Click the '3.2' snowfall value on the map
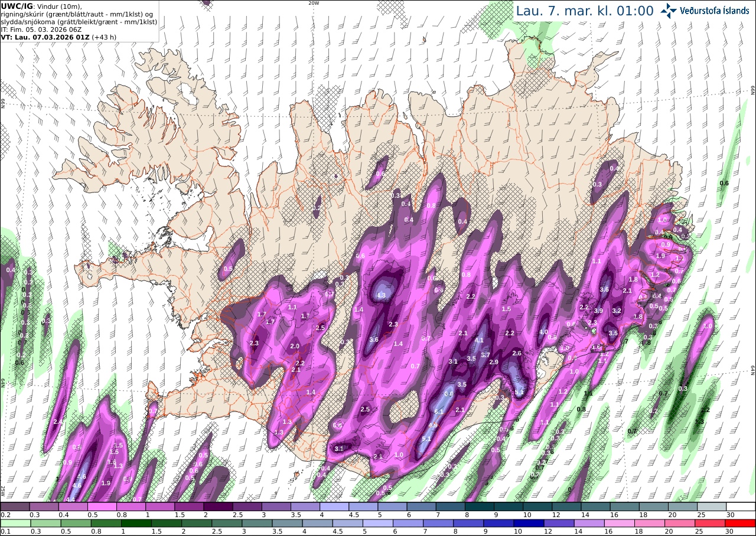 617,311
